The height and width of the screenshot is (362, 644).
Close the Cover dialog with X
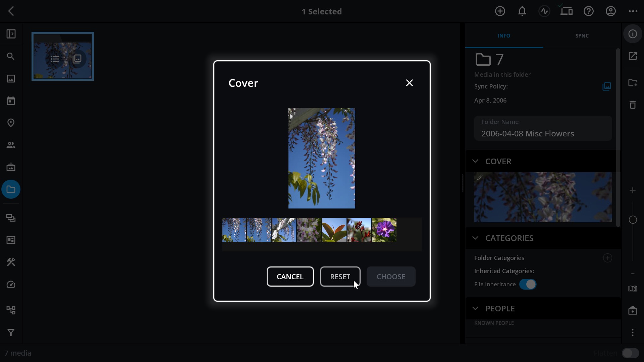409,83
